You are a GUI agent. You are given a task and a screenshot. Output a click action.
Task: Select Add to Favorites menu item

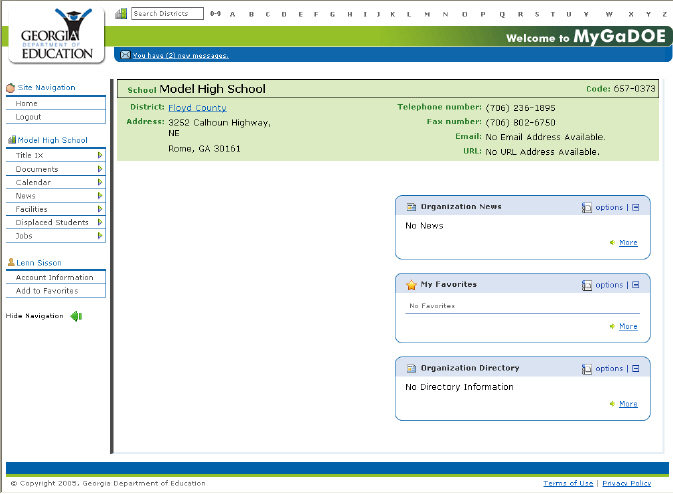[56, 291]
